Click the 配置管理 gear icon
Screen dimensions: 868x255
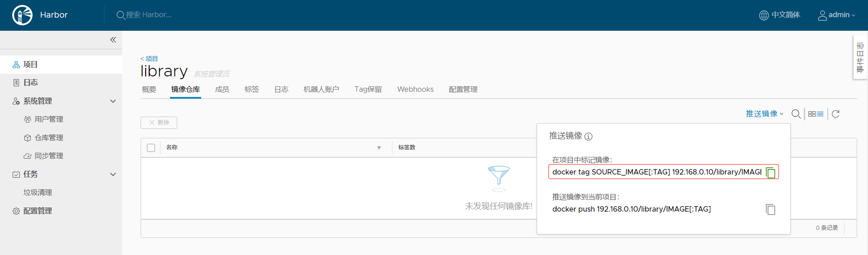point(16,211)
